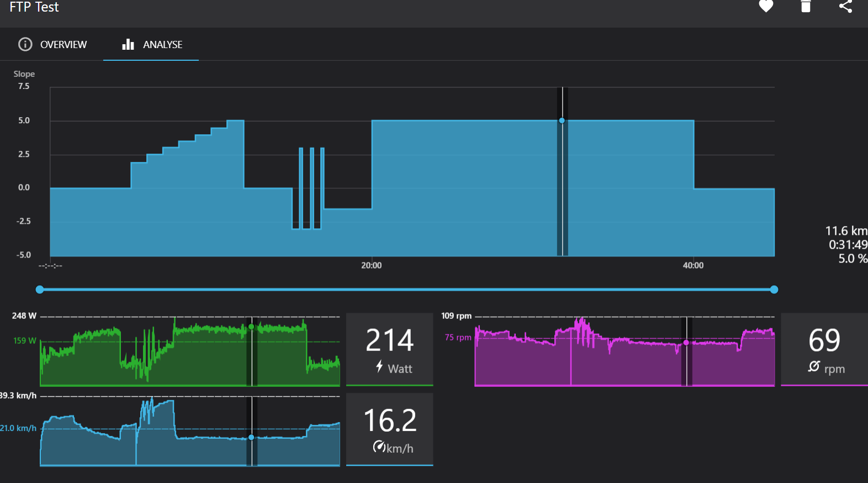Click the share icon
Viewport: 868px width, 483px height.
point(845,6)
